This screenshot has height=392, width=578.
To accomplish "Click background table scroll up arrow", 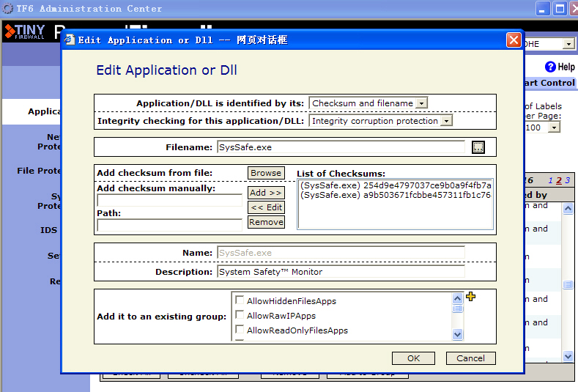I will point(568,209).
